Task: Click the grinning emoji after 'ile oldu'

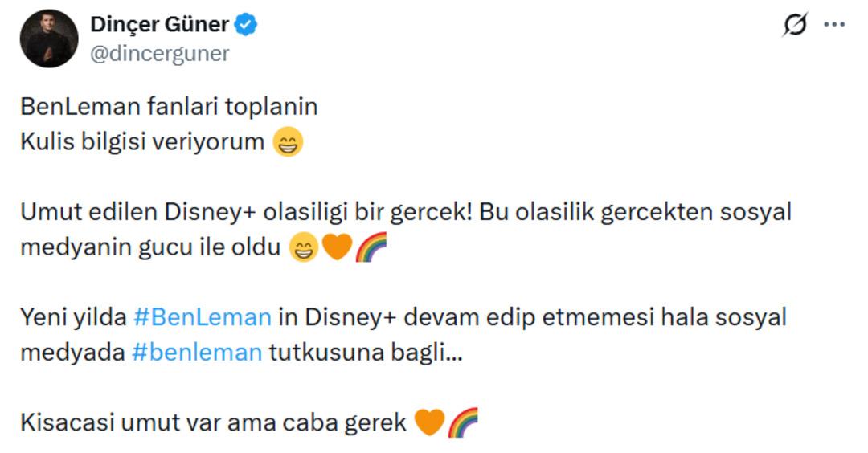Action: pos(304,249)
